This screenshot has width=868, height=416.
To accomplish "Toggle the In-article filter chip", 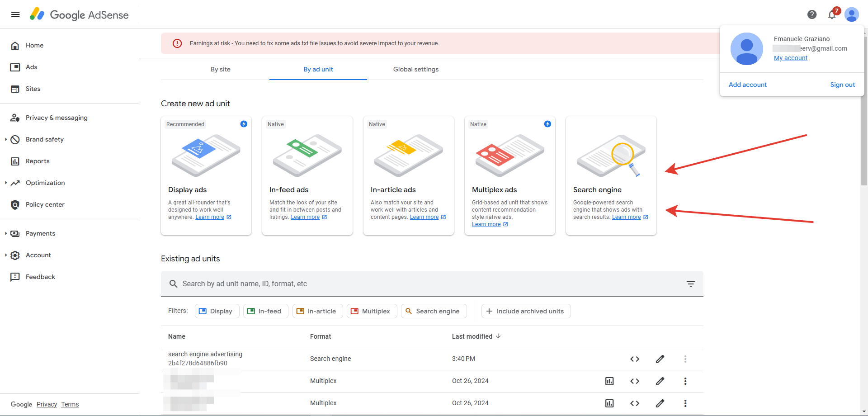I will (x=318, y=311).
